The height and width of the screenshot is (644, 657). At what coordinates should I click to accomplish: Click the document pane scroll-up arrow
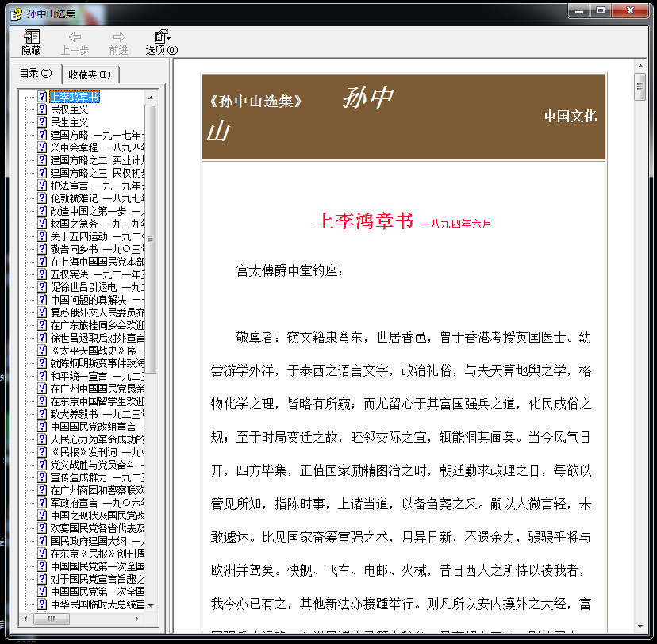tap(640, 66)
